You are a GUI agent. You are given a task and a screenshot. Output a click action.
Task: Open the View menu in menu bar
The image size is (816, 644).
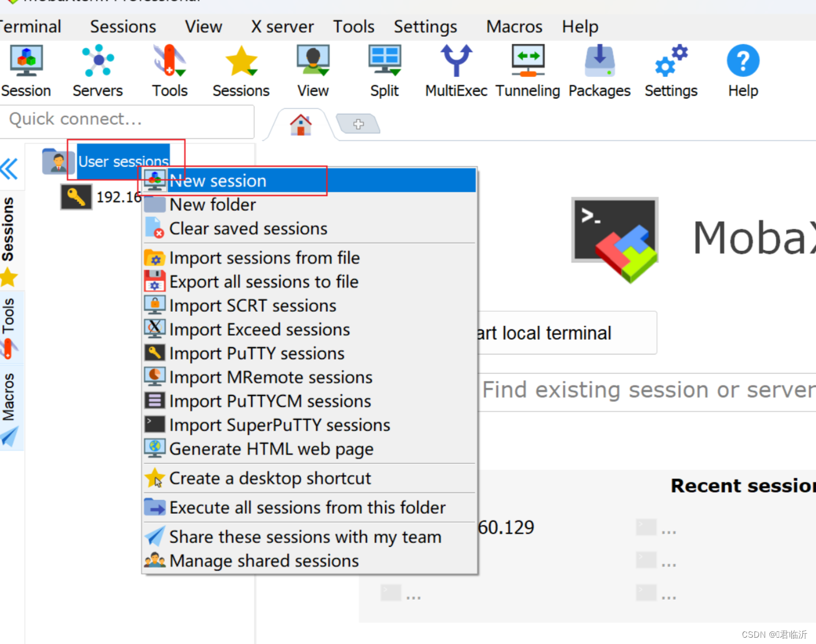203,26
